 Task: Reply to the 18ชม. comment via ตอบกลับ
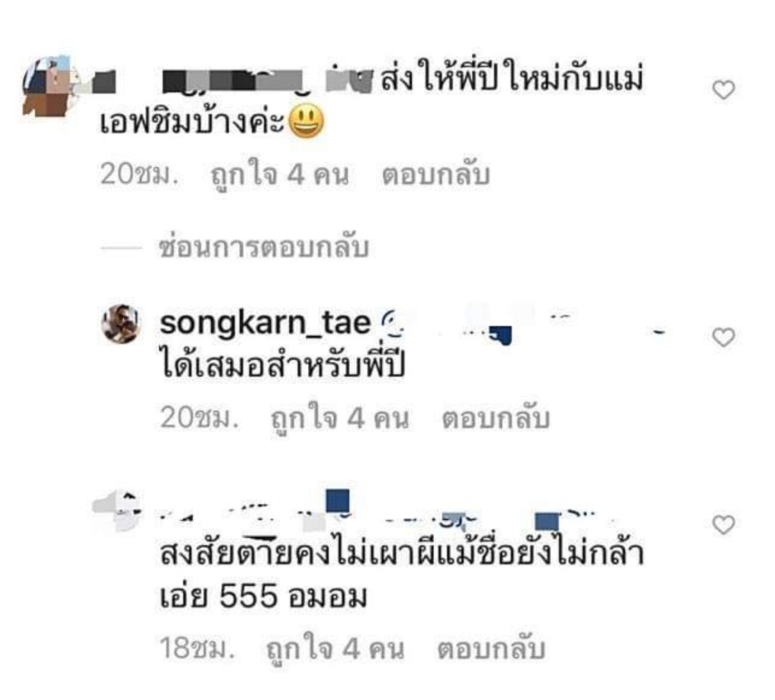pyautogui.click(x=491, y=648)
